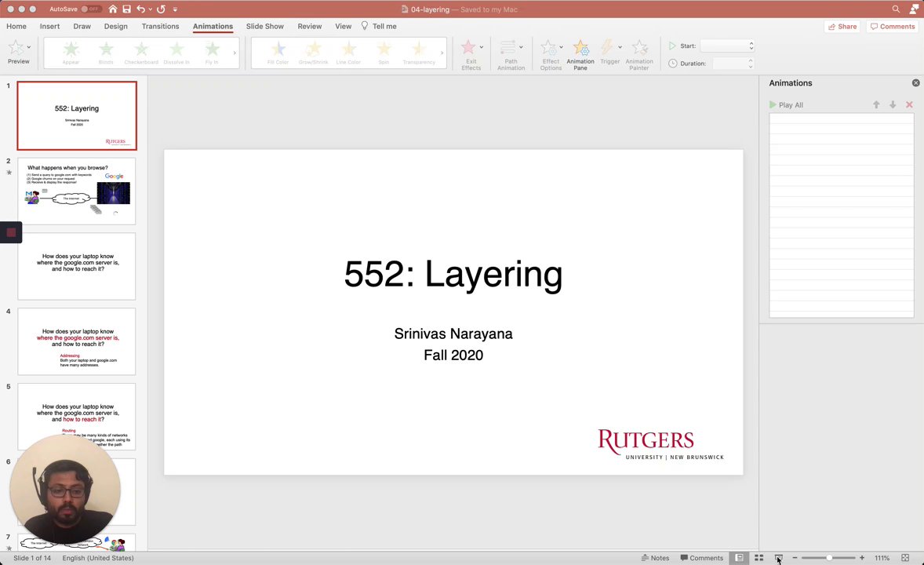This screenshot has height=565, width=924.
Task: Switch to the Design tab
Action: tap(115, 26)
